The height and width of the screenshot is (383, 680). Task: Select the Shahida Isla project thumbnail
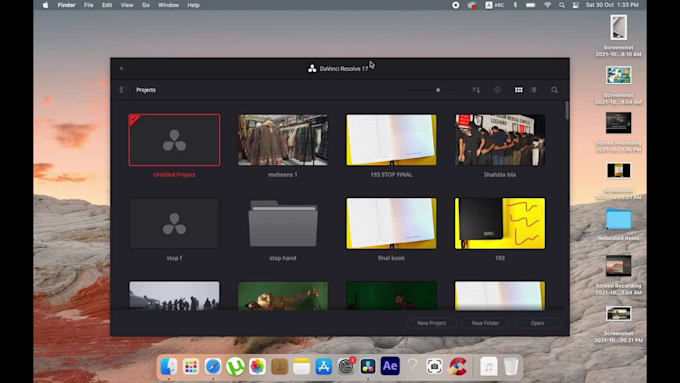tap(500, 140)
